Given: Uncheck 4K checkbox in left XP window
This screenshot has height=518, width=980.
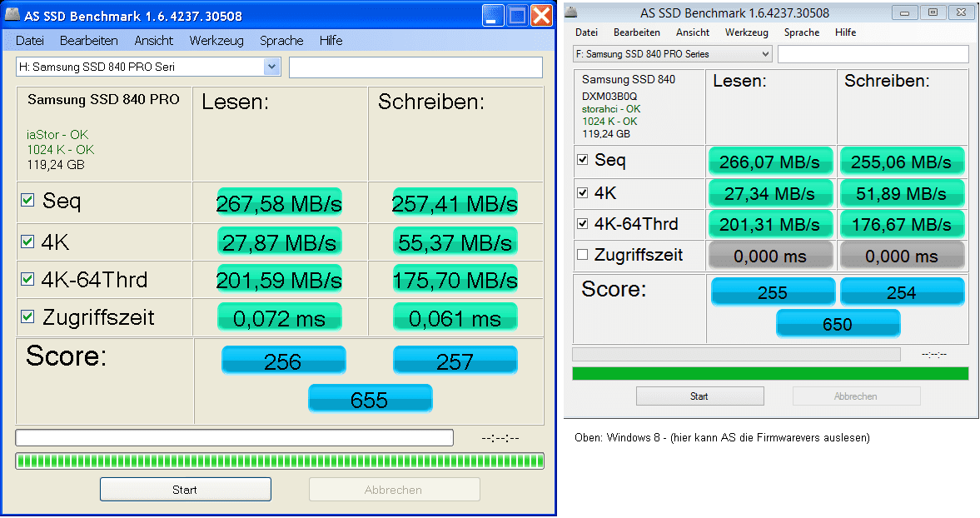Looking at the screenshot, I should [27, 242].
